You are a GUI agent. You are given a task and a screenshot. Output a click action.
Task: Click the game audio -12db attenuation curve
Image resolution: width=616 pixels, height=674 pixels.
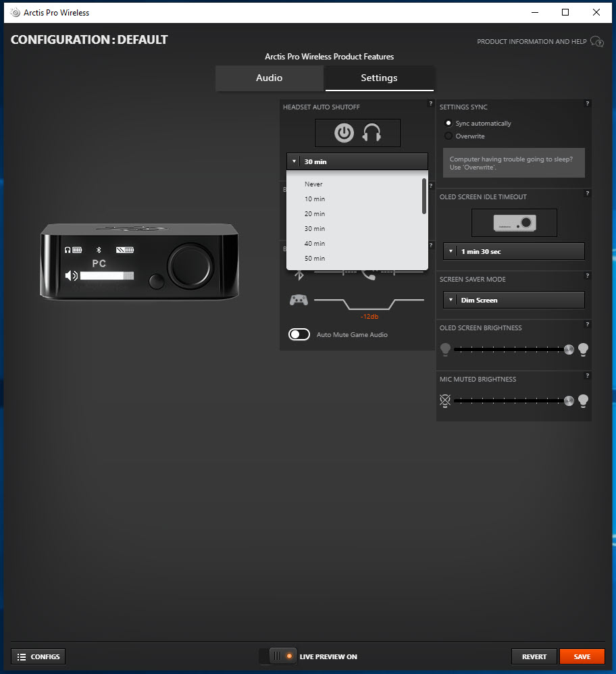point(369,303)
